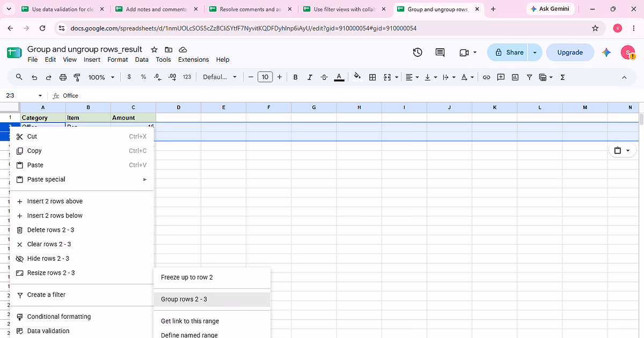Choose Get link to this range
Image resolution: width=644 pixels, height=338 pixels.
[x=212, y=321]
